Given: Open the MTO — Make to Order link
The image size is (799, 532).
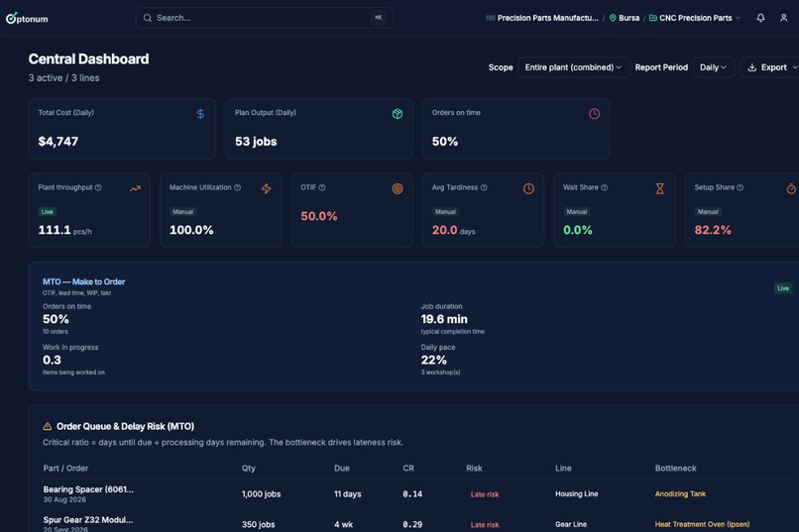Looking at the screenshot, I should click(84, 281).
